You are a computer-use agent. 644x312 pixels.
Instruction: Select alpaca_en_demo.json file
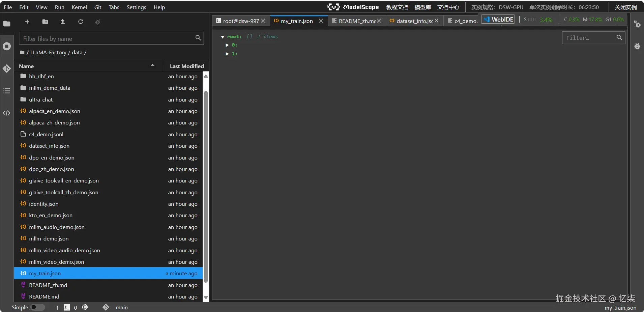tap(108, 111)
